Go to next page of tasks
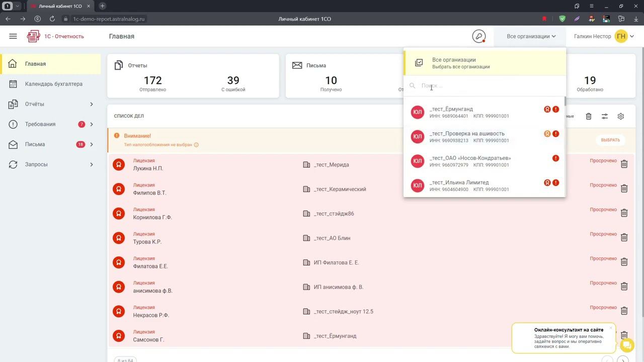 pyautogui.click(x=623, y=359)
